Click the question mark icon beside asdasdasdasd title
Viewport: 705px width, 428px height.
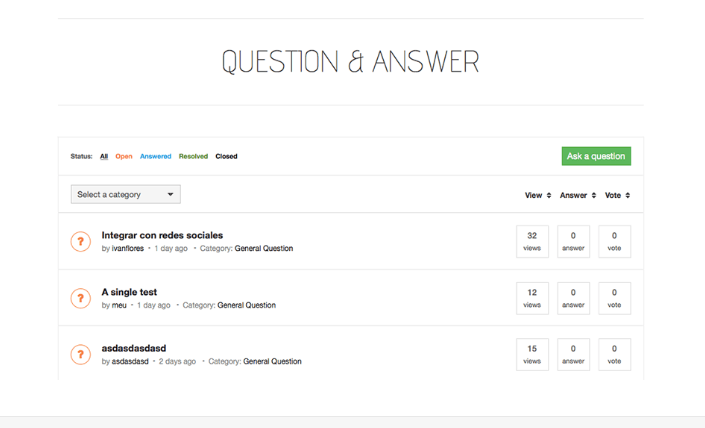click(80, 354)
